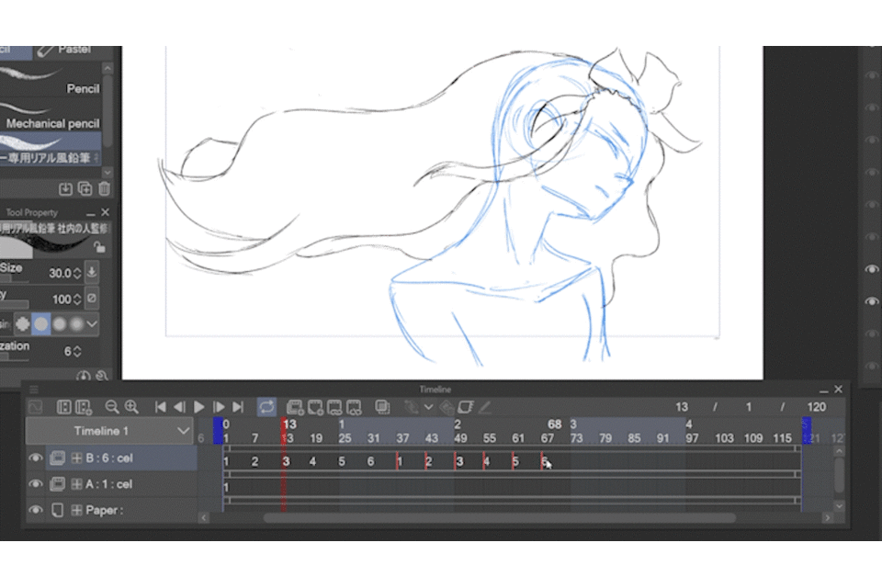Screen dimensions: 882x588
Task: Select the third anti-aliasing option
Action: tap(59, 324)
